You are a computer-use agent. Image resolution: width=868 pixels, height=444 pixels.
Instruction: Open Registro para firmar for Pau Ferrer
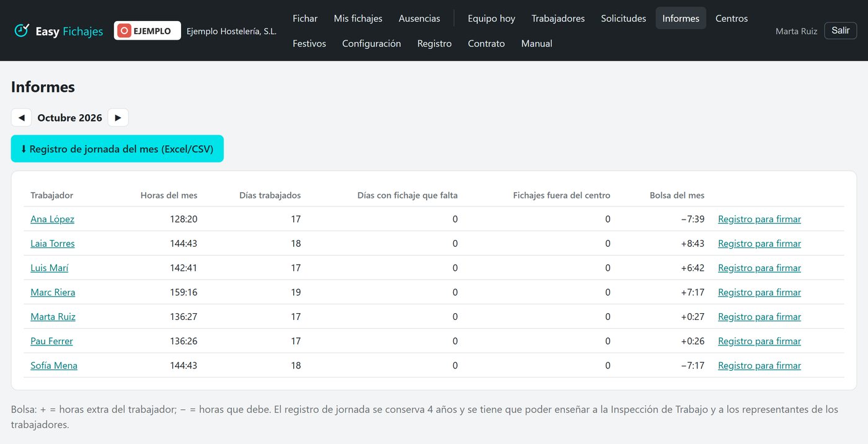click(759, 341)
